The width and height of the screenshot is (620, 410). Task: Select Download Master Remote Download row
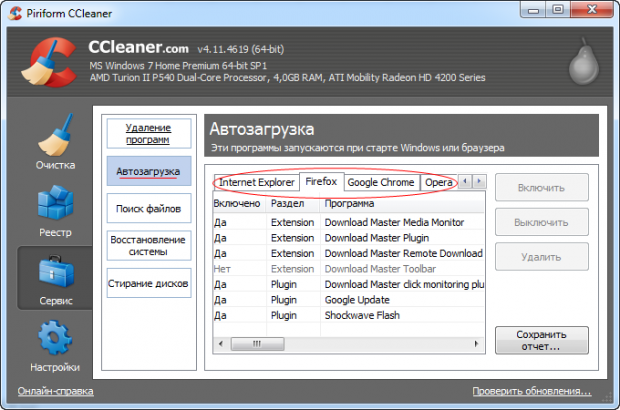pyautogui.click(x=348, y=253)
